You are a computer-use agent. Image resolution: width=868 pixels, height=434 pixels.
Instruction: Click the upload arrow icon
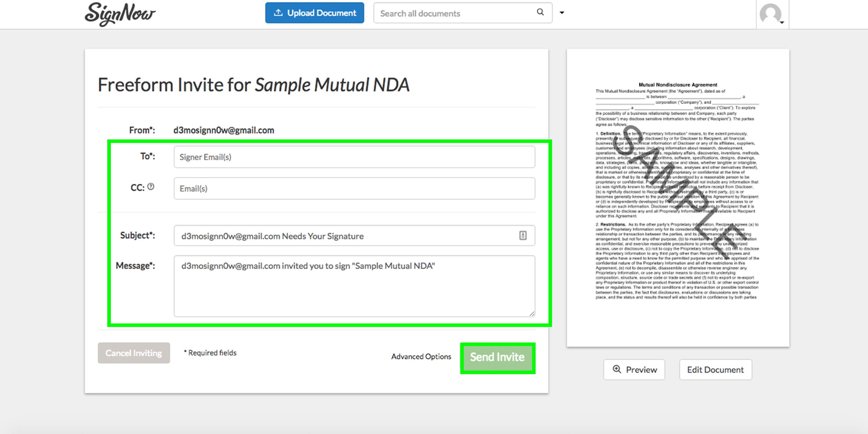tap(278, 13)
